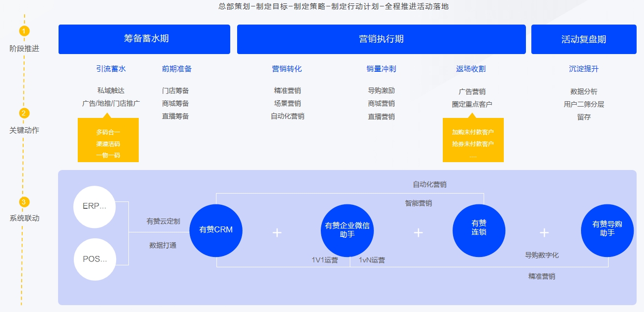
Task: Click 多码合一 in the yellow box
Action: (x=108, y=132)
